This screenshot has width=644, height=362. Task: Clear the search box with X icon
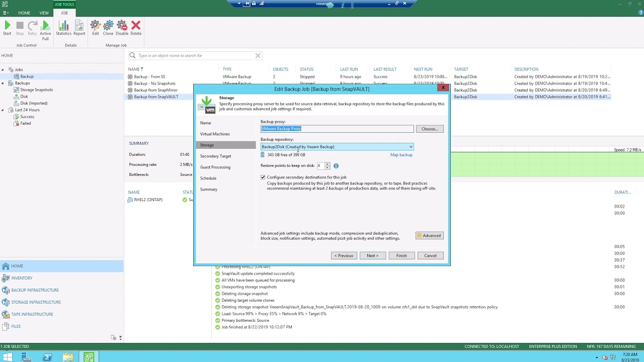point(258,56)
